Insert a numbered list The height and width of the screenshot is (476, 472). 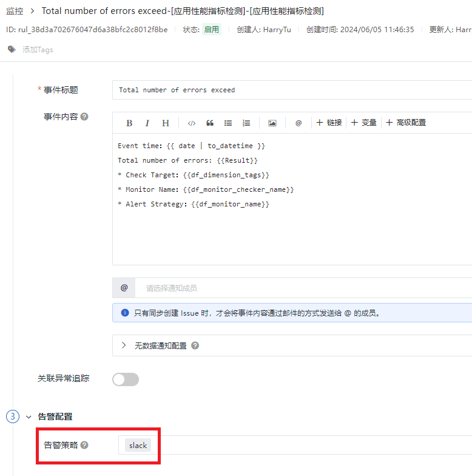246,123
